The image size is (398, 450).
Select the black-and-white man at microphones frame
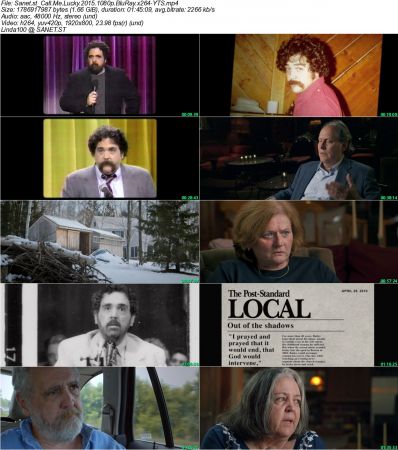click(100, 325)
